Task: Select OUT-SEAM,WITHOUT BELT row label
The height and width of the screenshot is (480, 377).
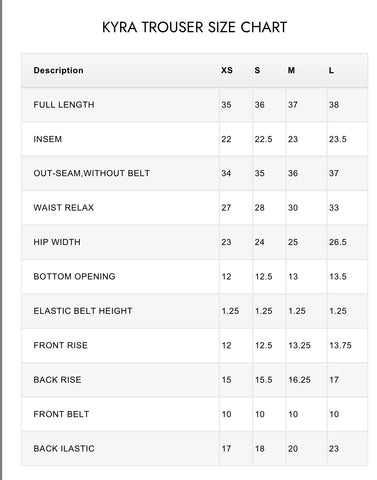Action: coord(92,173)
